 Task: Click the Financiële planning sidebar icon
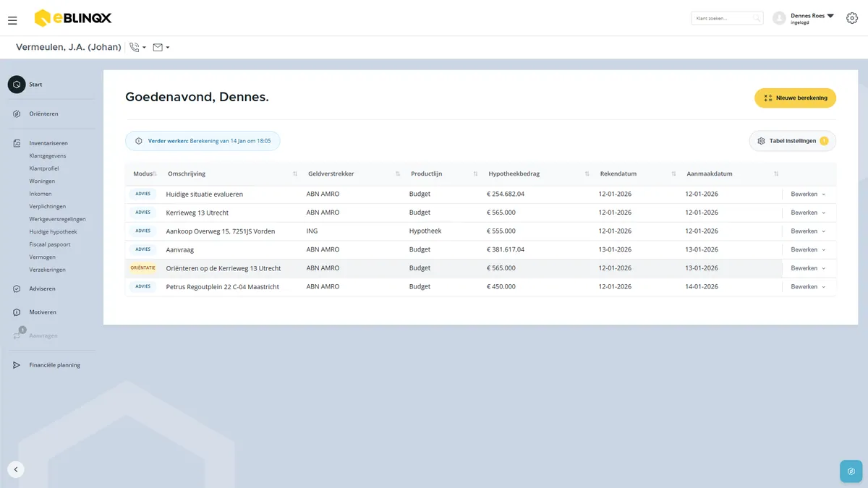pos(17,365)
